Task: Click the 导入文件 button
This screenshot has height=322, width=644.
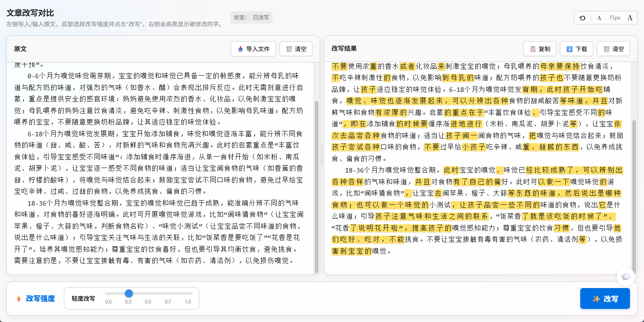Action: 253,49
